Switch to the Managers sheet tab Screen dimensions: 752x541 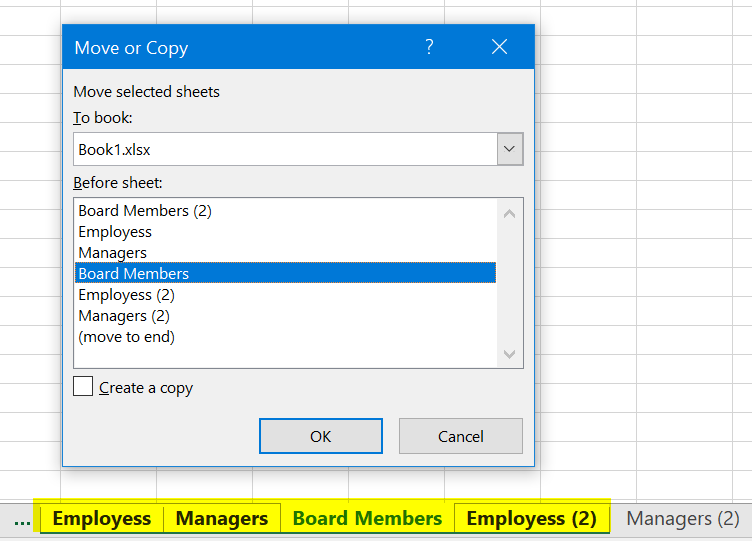221,518
